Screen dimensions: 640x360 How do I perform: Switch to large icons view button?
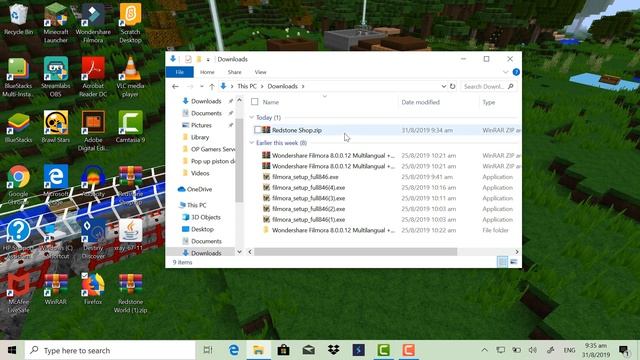(514, 262)
